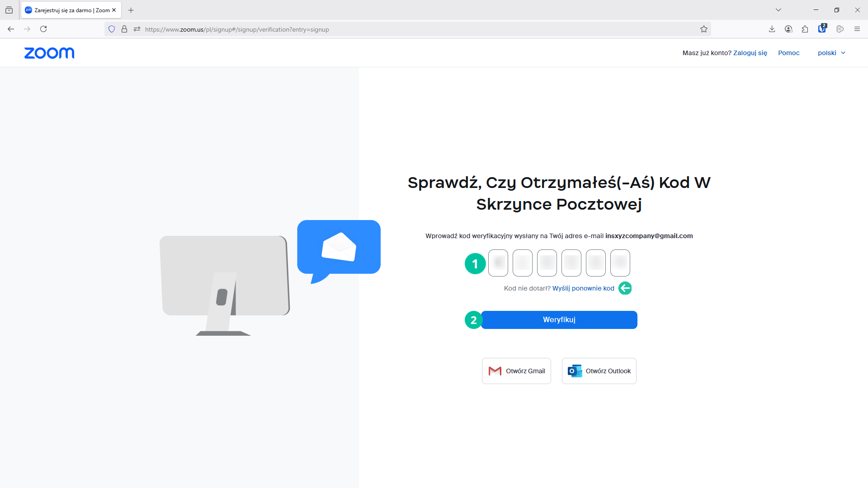Click the first verification code box

click(x=498, y=263)
